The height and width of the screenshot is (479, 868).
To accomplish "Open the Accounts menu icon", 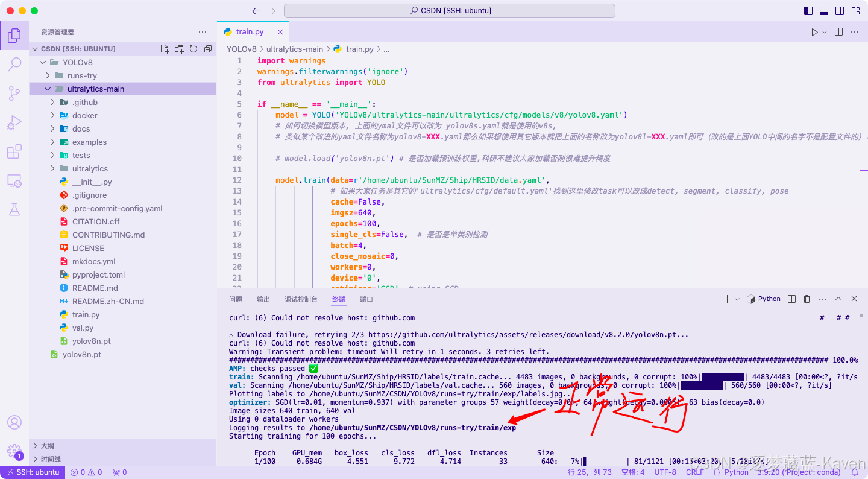I will (x=14, y=422).
